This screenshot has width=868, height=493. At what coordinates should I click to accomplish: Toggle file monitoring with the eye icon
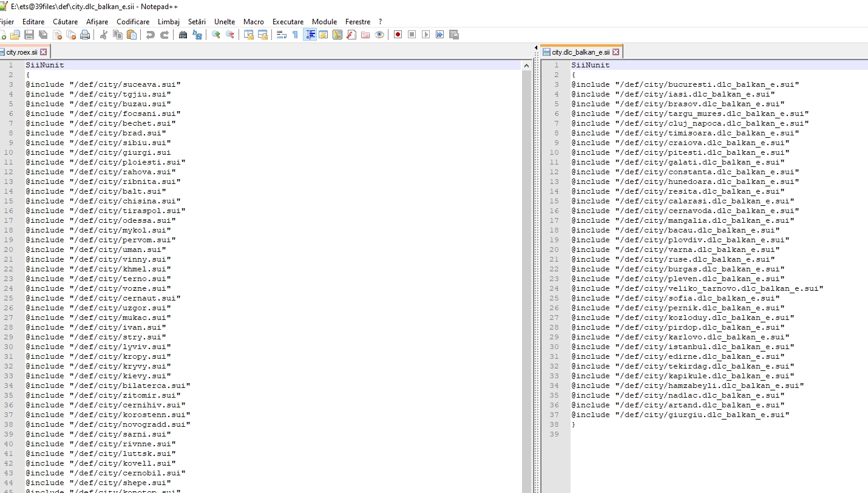coord(379,35)
